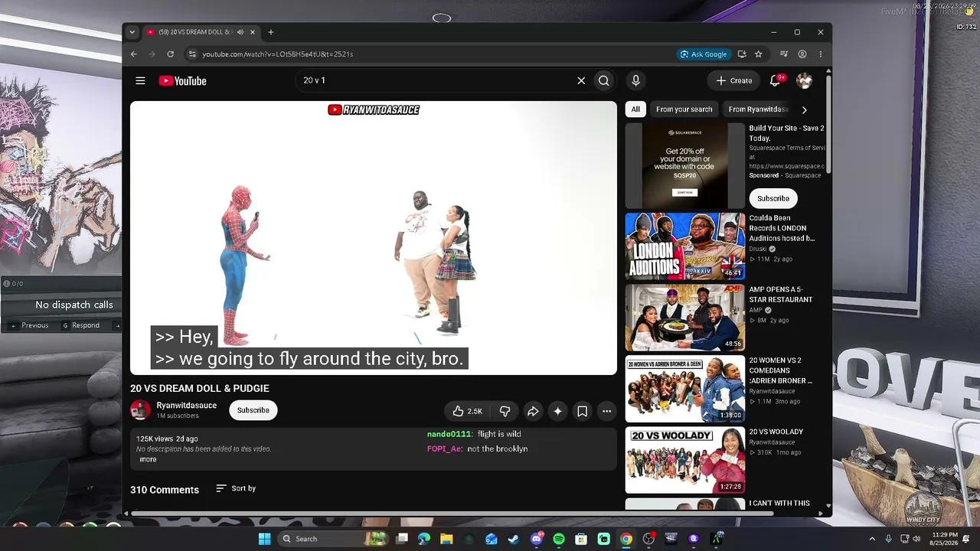Install app icon in the address bar
980x551 pixels.
tap(742, 54)
